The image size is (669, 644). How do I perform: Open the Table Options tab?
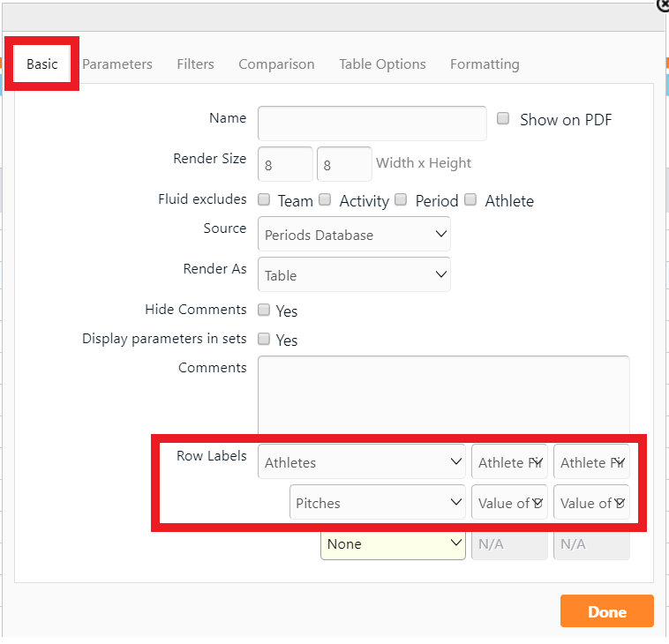pos(382,64)
